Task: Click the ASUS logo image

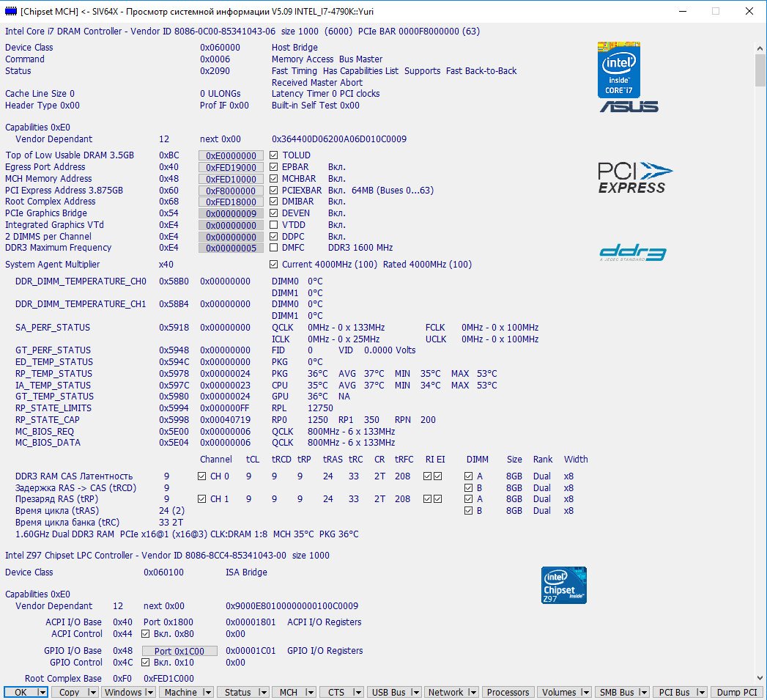Action: click(629, 107)
